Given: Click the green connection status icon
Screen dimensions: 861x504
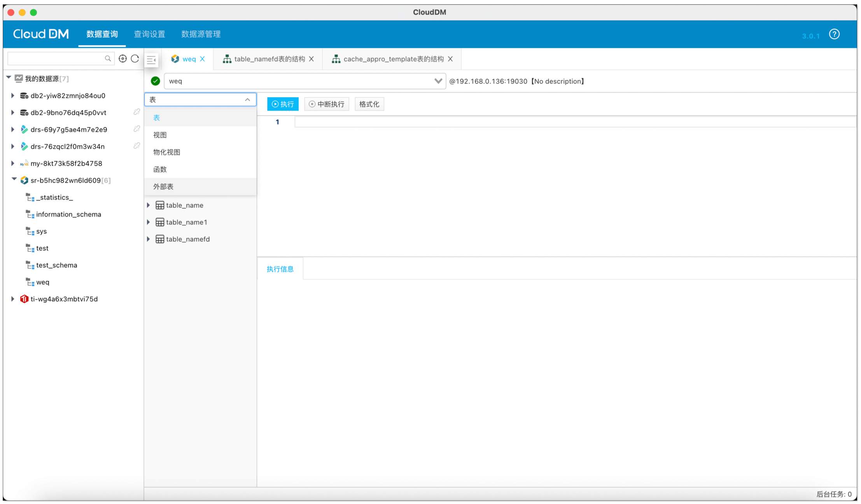Looking at the screenshot, I should click(x=155, y=81).
